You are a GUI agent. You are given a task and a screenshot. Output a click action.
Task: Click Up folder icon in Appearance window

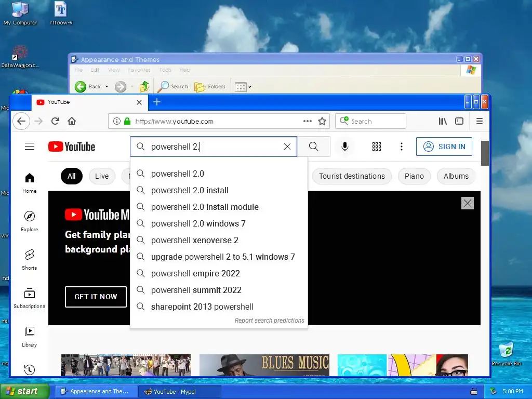pos(144,87)
